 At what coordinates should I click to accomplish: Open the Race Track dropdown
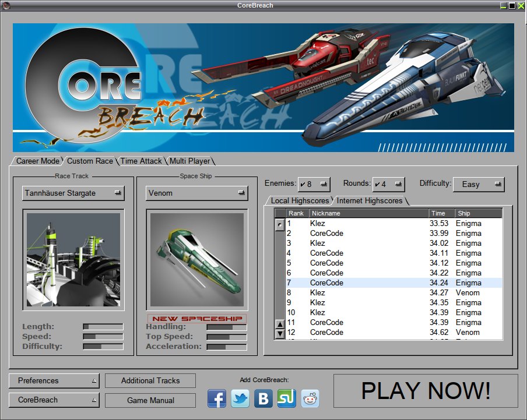pyautogui.click(x=73, y=193)
